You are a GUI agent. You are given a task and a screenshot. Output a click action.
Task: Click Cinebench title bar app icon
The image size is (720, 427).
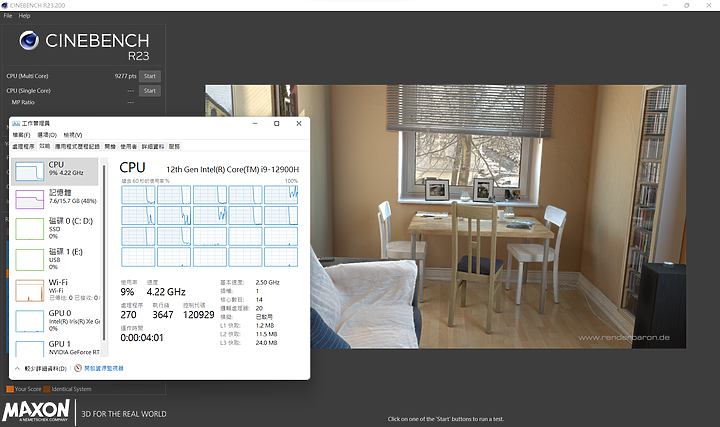point(5,6)
